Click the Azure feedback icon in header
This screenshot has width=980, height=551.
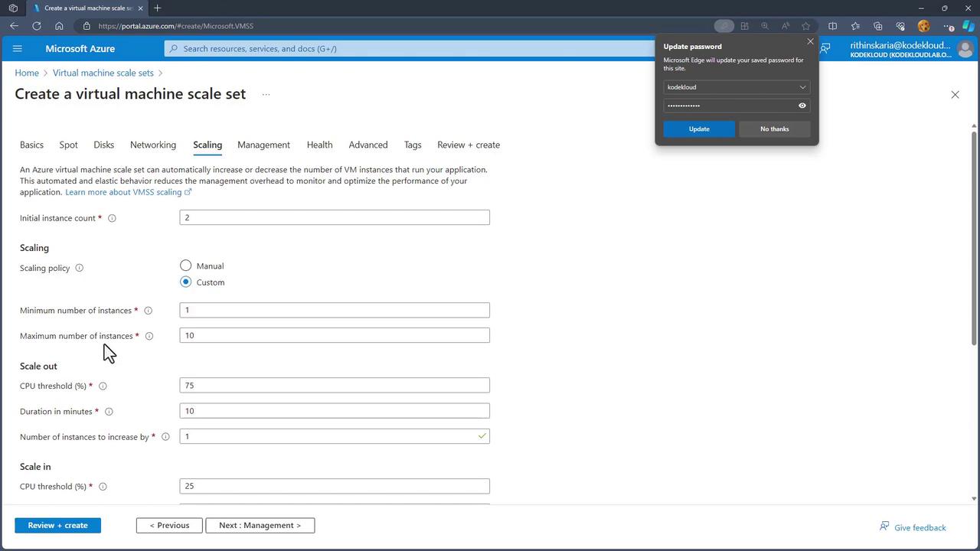pyautogui.click(x=825, y=48)
